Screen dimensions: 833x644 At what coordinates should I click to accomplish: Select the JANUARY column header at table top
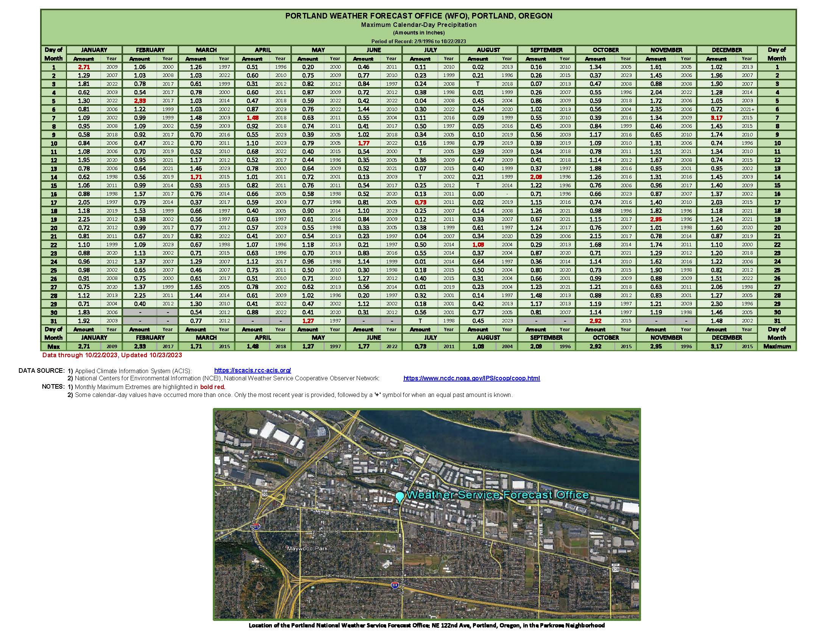pos(94,50)
